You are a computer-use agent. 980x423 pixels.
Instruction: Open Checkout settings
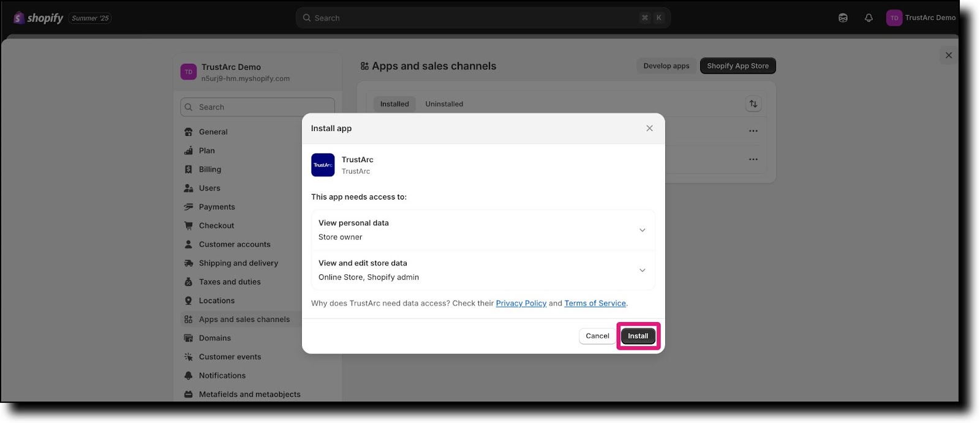[x=216, y=225]
